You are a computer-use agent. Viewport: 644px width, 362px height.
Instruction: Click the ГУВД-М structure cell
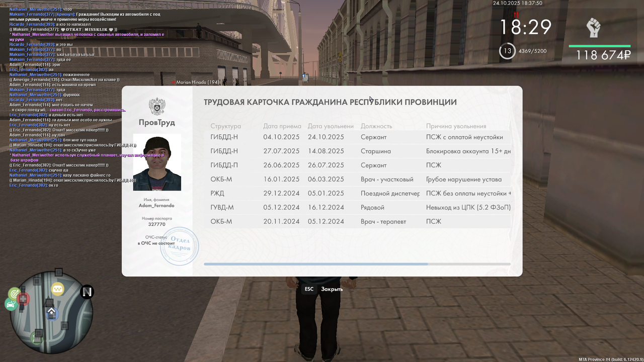pyautogui.click(x=222, y=207)
